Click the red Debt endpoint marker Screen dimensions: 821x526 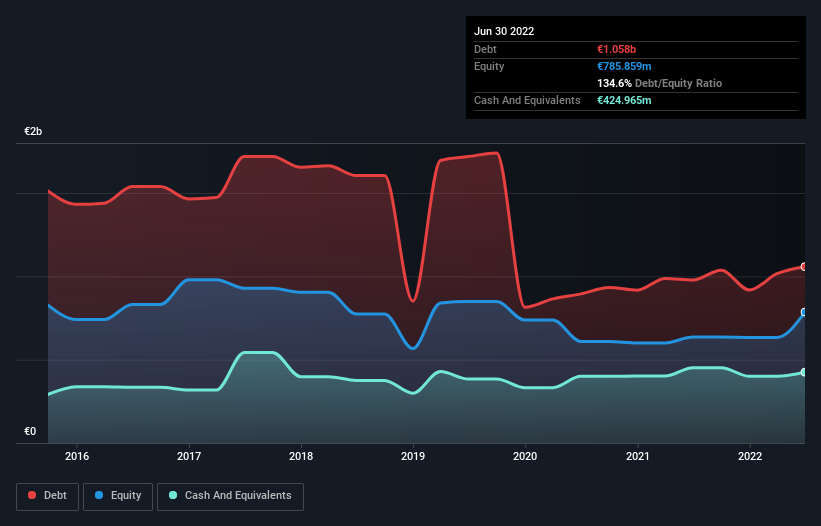click(804, 267)
